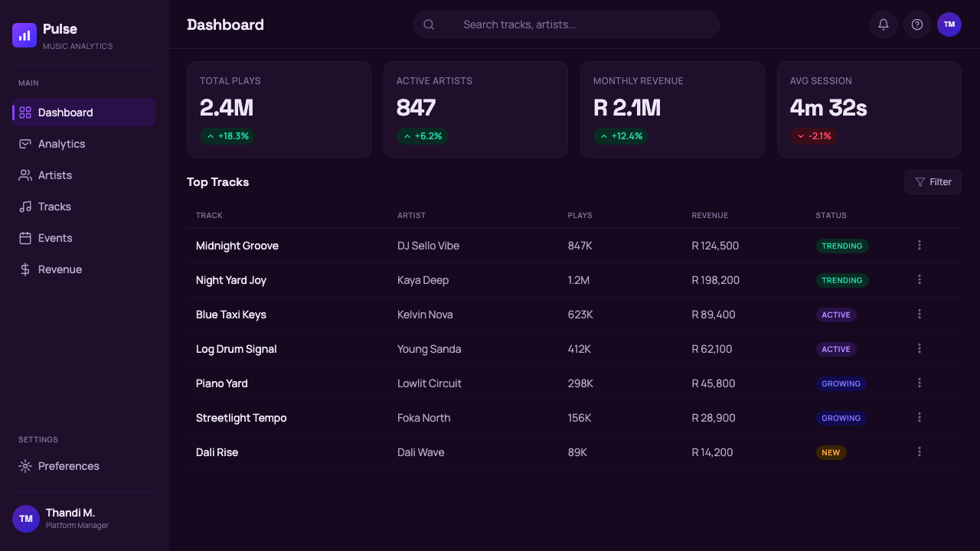Open Revenue section in sidebar

[84, 269]
